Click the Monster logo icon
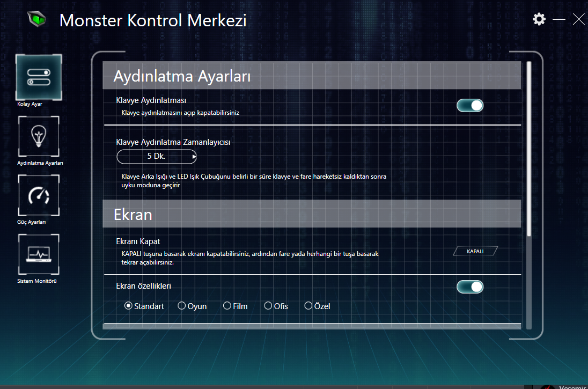 pyautogui.click(x=36, y=19)
